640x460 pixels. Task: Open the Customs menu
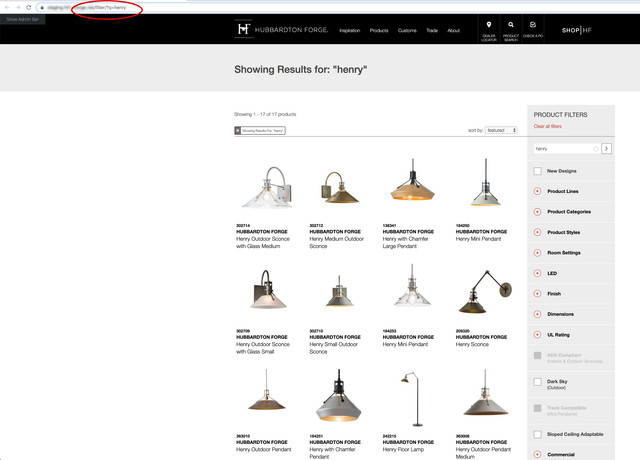[407, 31]
